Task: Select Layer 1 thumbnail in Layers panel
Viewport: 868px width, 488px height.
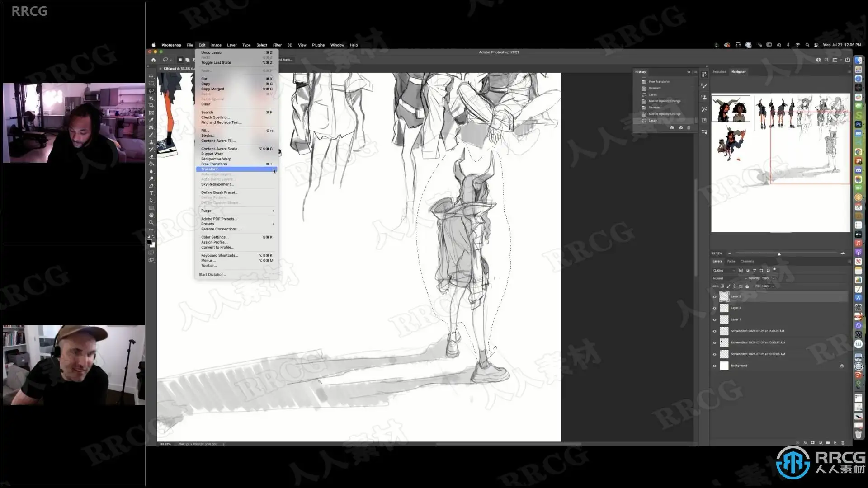Action: click(724, 319)
